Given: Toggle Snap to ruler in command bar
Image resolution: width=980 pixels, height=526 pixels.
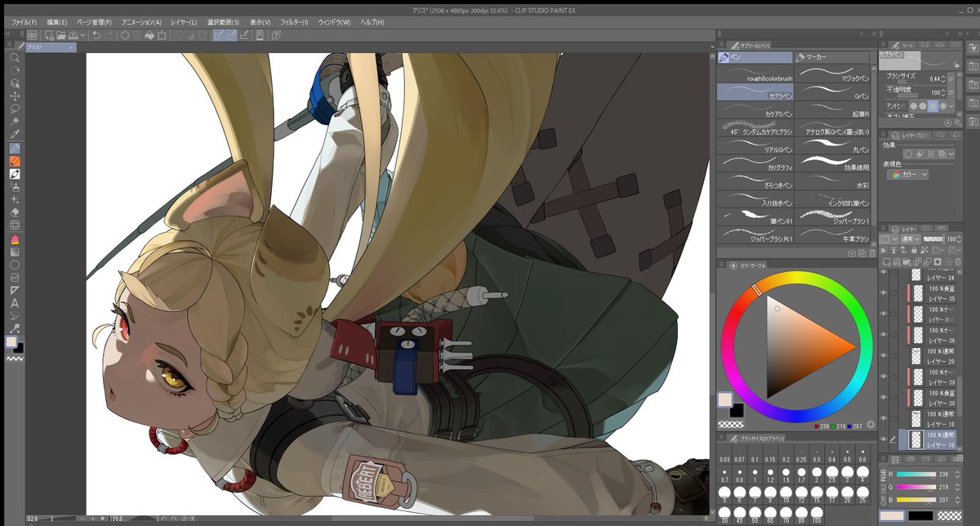Looking at the screenshot, I should point(218,35).
